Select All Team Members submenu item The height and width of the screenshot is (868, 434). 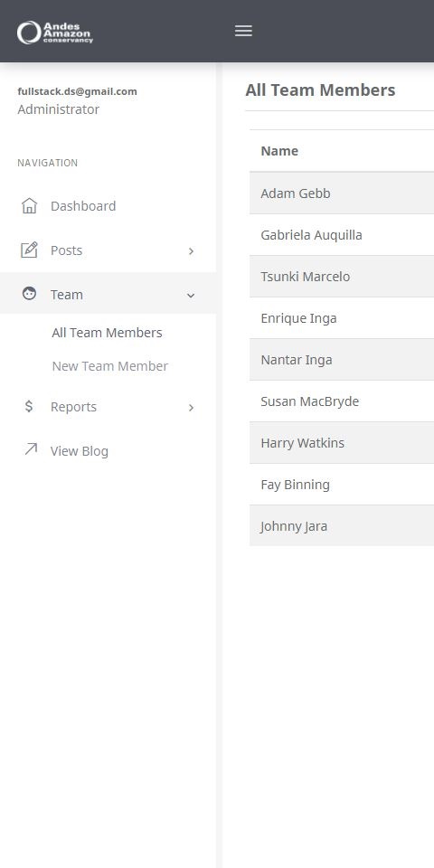(x=107, y=333)
